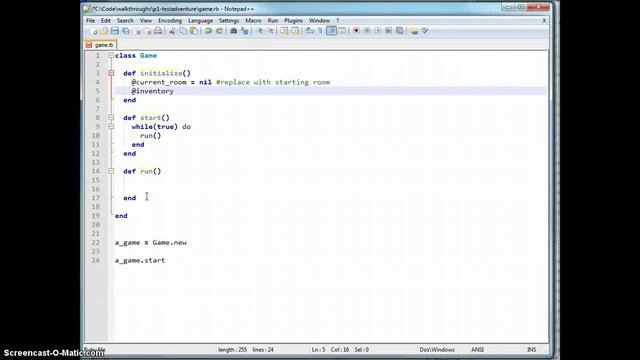640x360 pixels.
Task: Collapse the while(true) do fold marker
Action: 111,127
